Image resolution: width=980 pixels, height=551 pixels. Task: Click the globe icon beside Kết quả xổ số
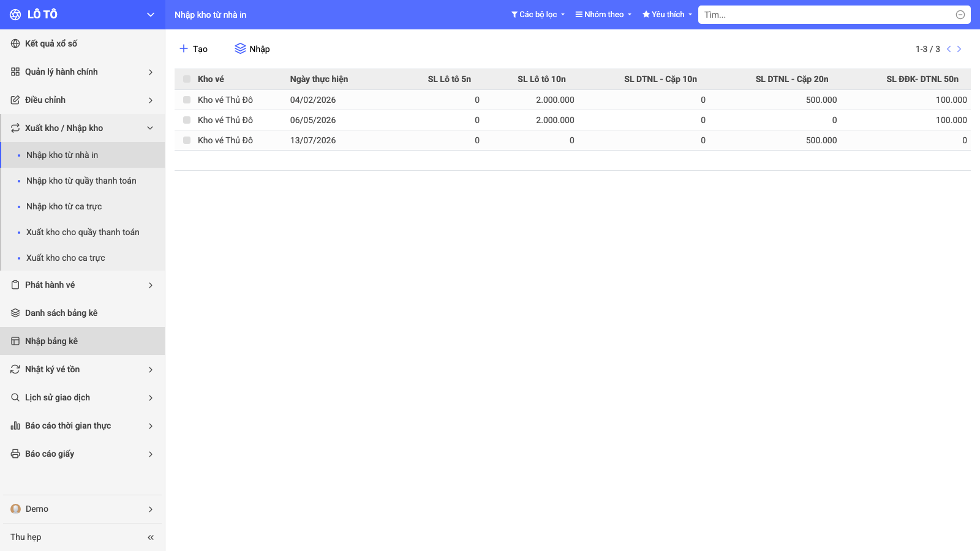tap(15, 43)
